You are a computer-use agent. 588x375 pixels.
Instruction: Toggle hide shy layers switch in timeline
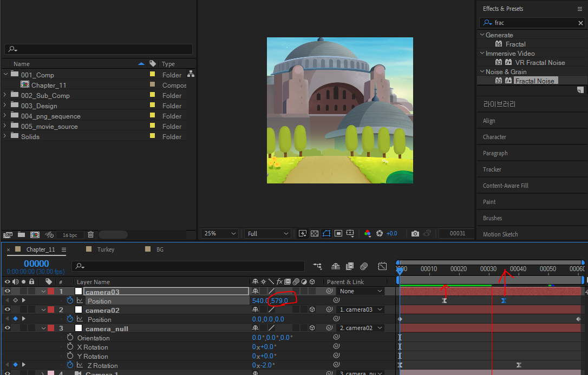(x=336, y=266)
